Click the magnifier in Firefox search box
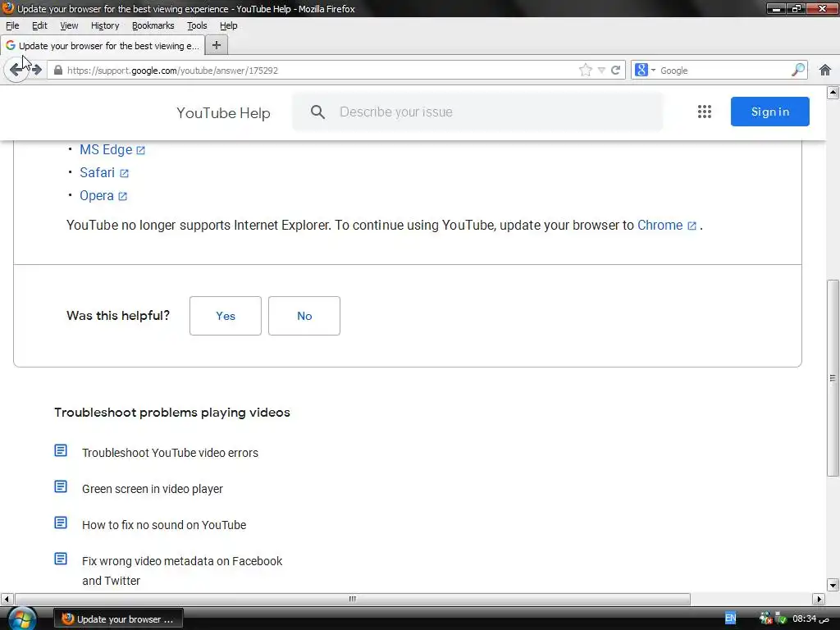The image size is (840, 630). (x=798, y=70)
